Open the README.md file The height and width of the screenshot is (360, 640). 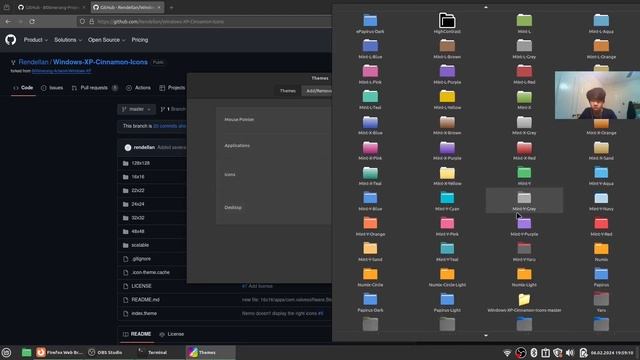click(x=145, y=300)
